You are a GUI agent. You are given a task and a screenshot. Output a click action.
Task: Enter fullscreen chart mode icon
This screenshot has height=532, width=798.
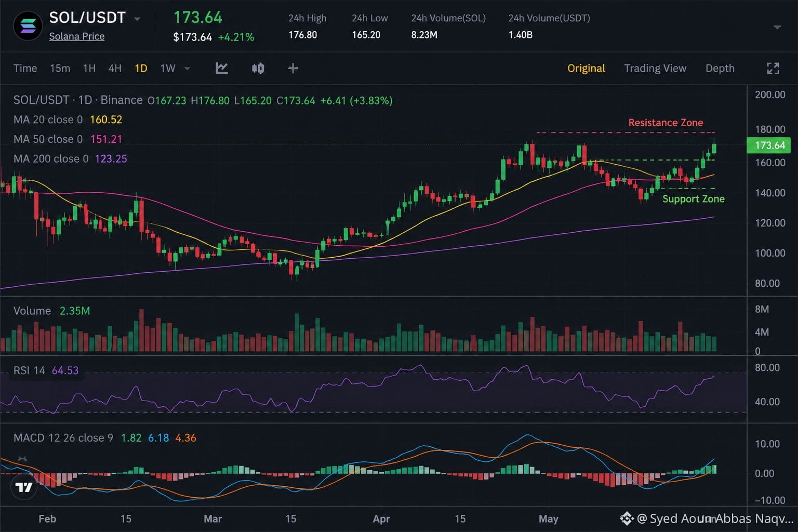pos(773,68)
